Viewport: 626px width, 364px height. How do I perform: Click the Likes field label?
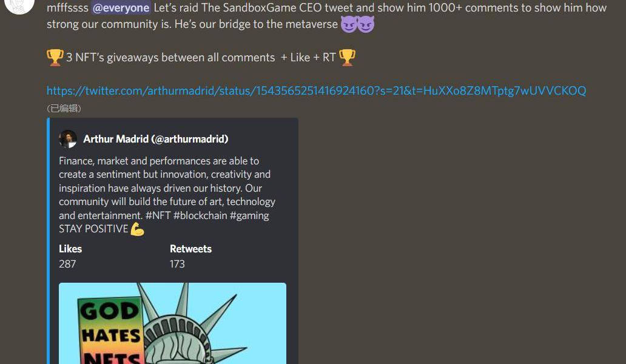pyautogui.click(x=70, y=249)
